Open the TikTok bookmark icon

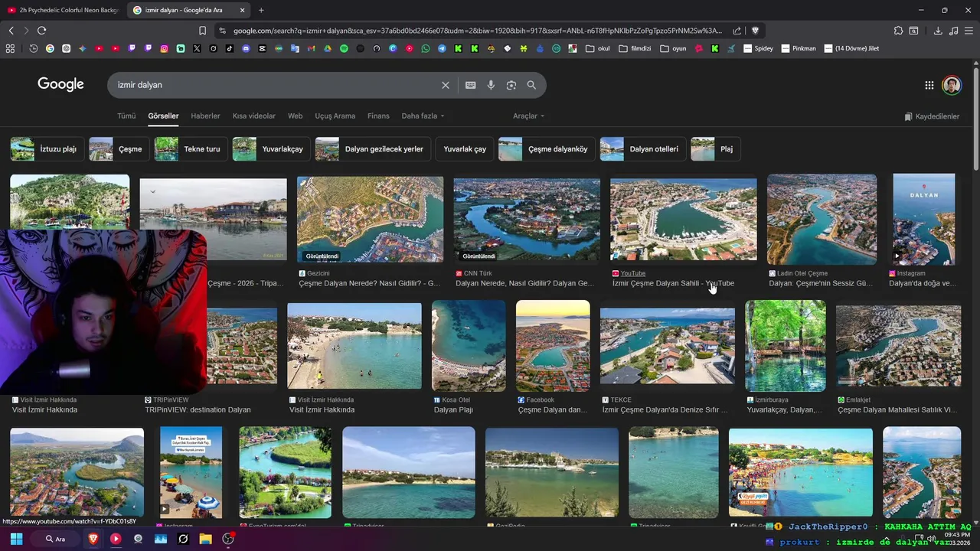(x=230, y=48)
